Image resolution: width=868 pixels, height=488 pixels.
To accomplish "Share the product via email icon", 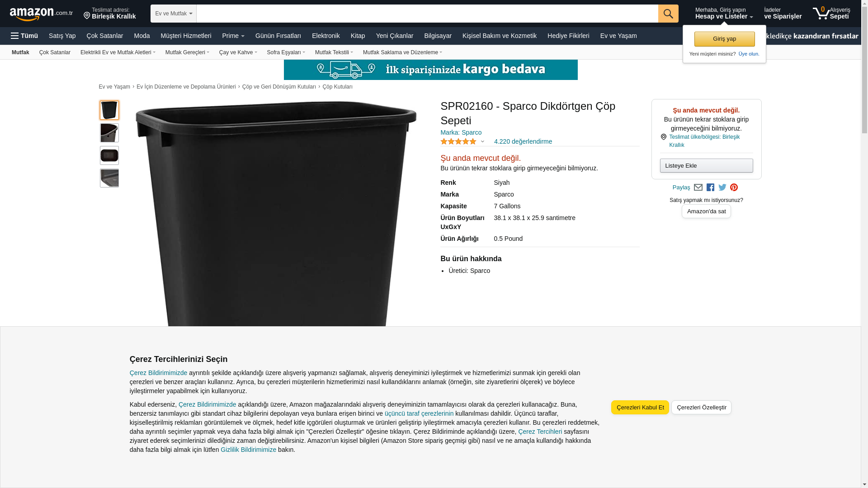I will (x=698, y=188).
